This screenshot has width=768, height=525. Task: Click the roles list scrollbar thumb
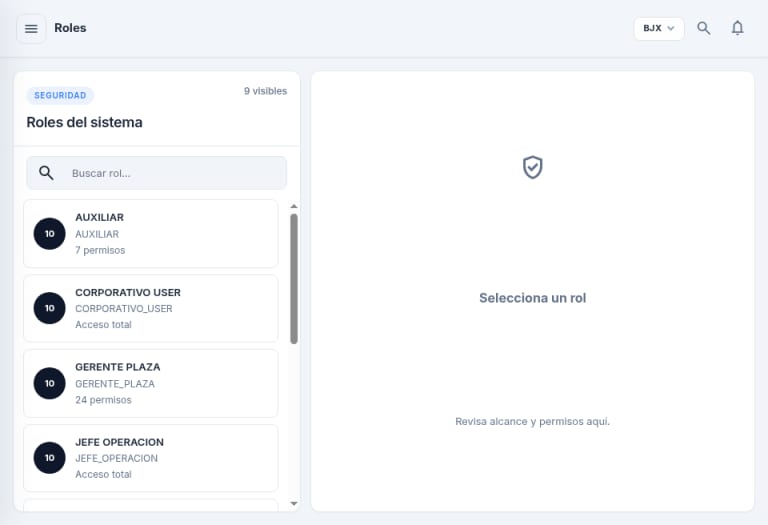tap(294, 279)
